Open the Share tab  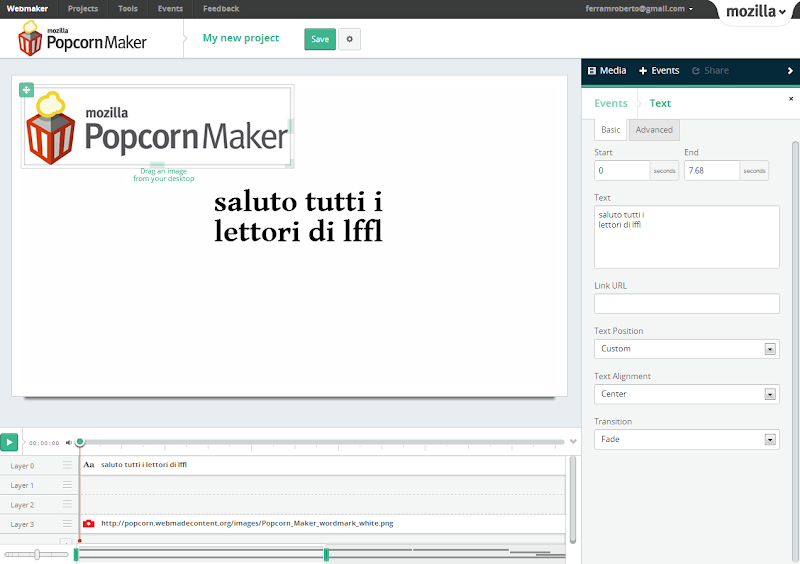point(710,70)
